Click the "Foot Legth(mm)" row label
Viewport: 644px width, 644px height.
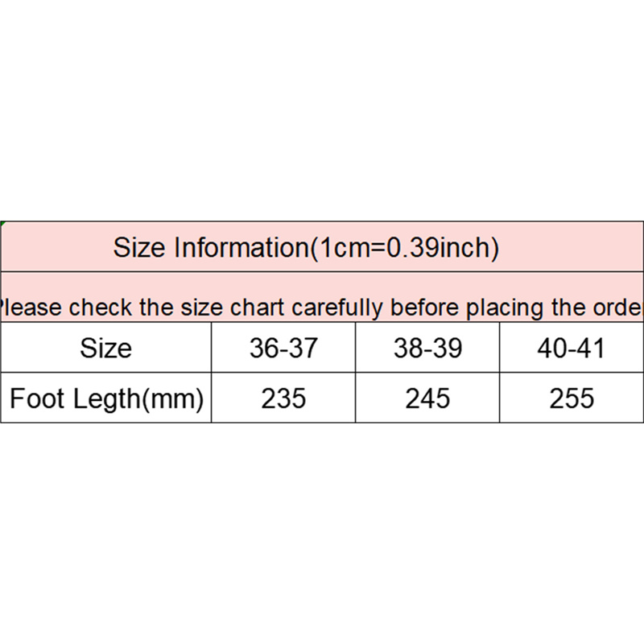(105, 398)
